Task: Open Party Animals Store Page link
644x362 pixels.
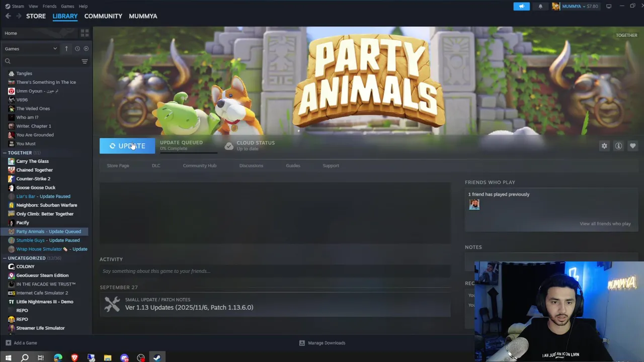Action: 118,165
